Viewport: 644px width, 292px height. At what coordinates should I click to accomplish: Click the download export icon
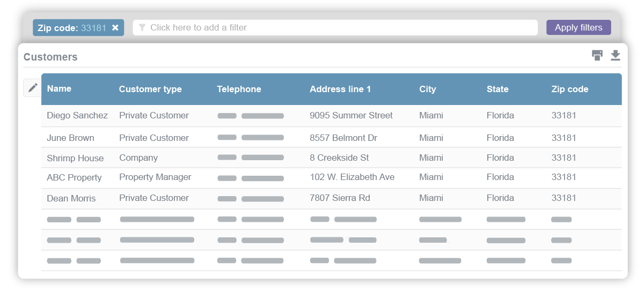616,55
